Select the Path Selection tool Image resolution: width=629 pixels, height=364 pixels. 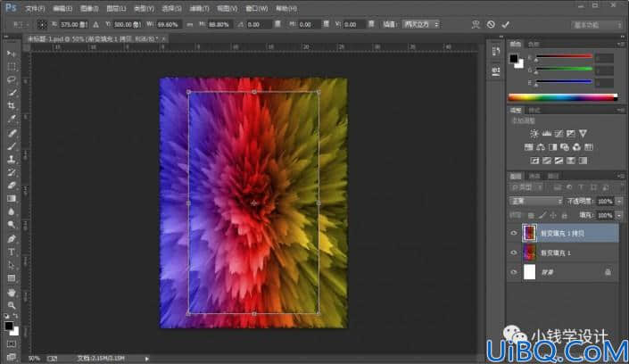(x=12, y=265)
